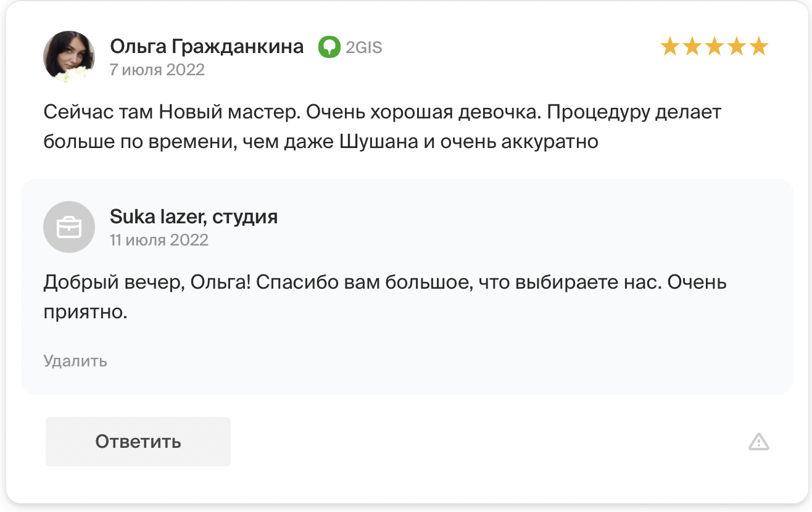
Task: Click the Suka lazer, студия name
Action: point(194,217)
